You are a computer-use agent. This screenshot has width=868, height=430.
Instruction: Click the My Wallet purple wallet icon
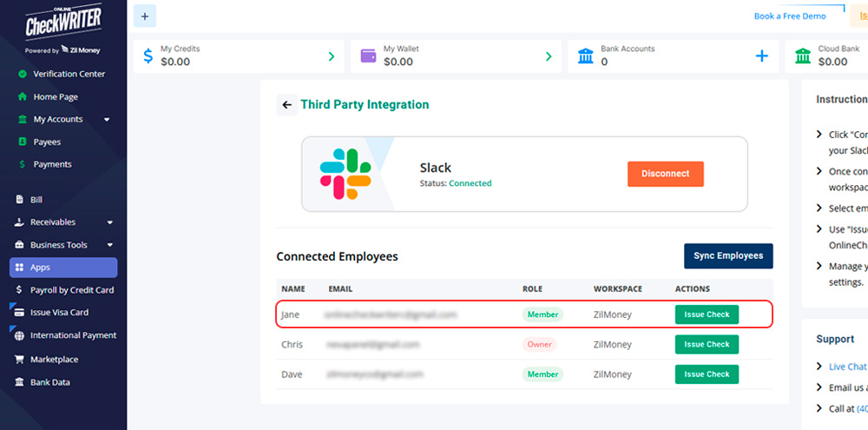368,56
